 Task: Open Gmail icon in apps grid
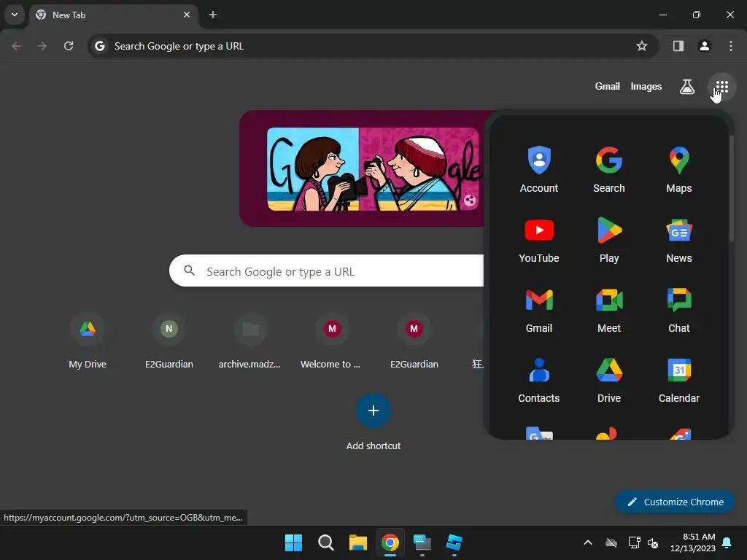(539, 309)
